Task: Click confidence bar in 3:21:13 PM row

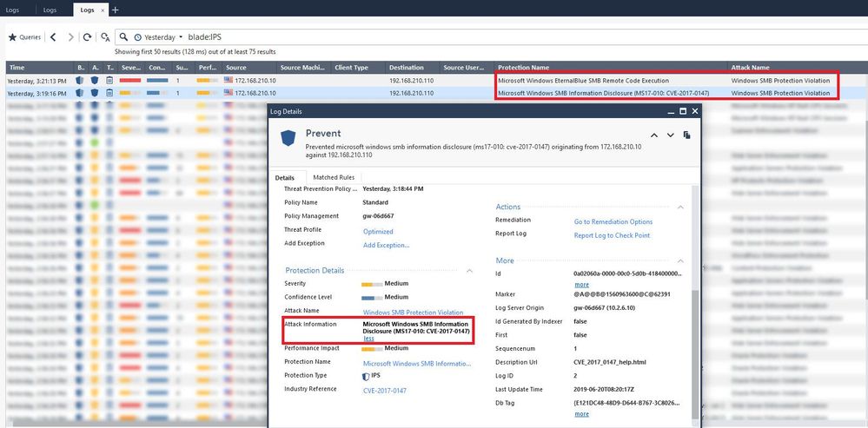Action: (158, 81)
